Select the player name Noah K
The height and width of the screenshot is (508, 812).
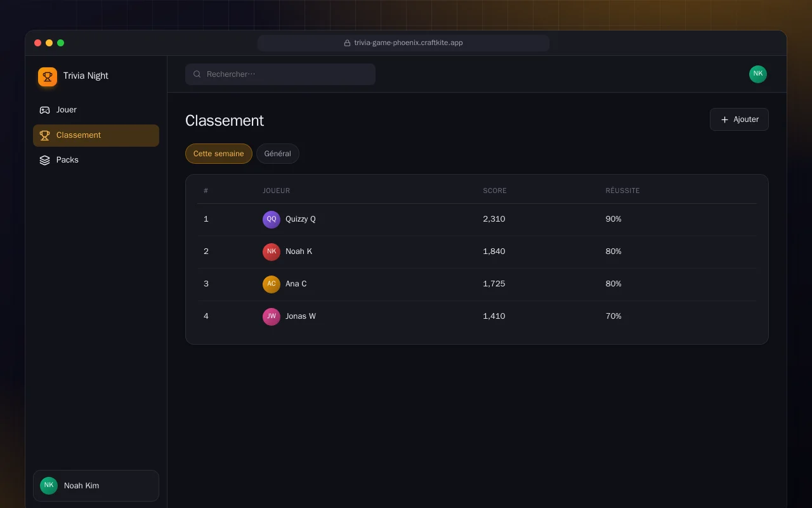pyautogui.click(x=299, y=251)
